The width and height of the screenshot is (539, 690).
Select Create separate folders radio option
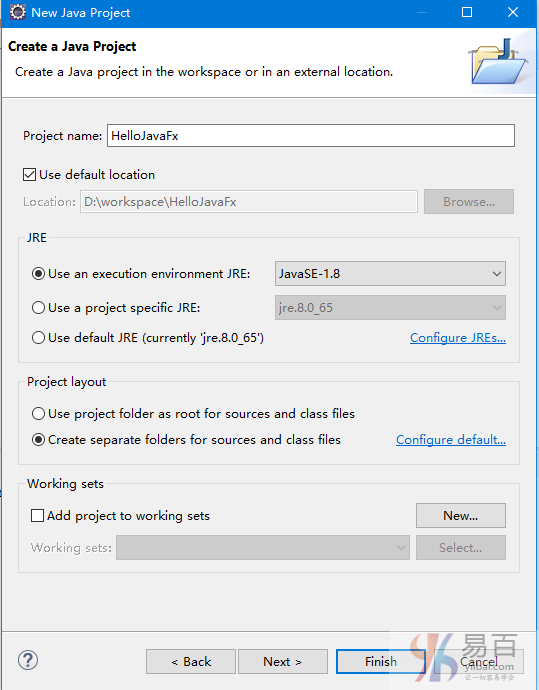pos(38,440)
